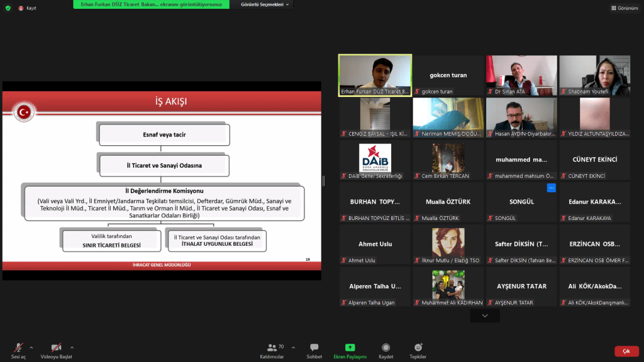Select the DAİB Genel Sekreterliği tile
644x362 pixels.
point(375,160)
